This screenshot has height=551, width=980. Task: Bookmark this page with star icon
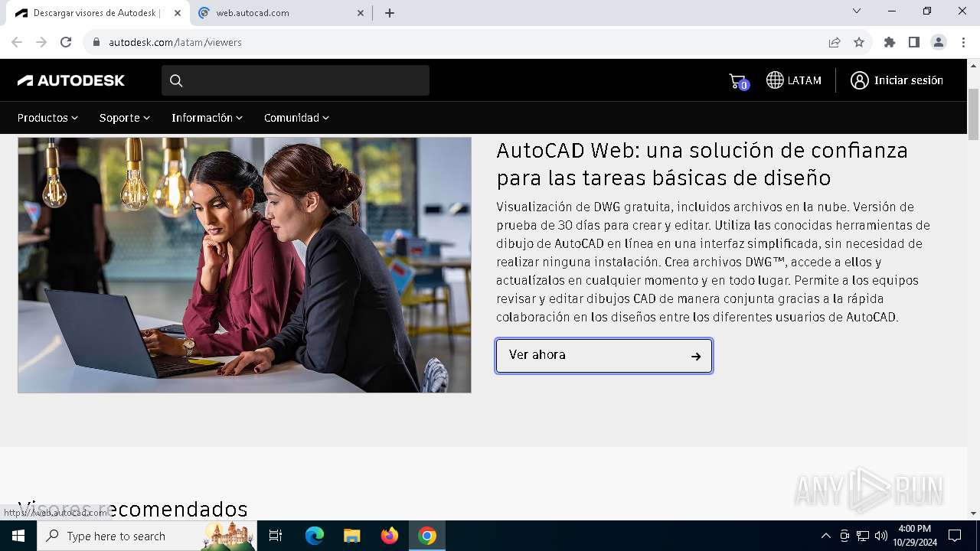point(859,42)
